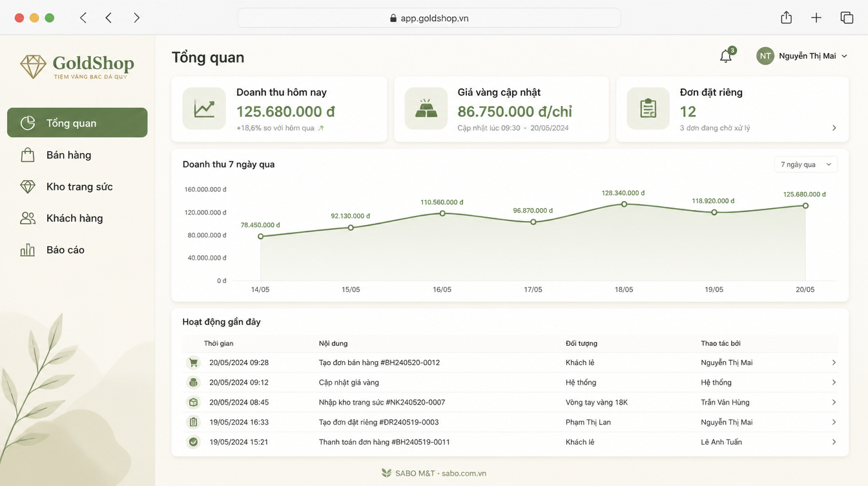This screenshot has width=868, height=486.
Task: Select the 17/05 chart data point
Action: [x=533, y=222]
